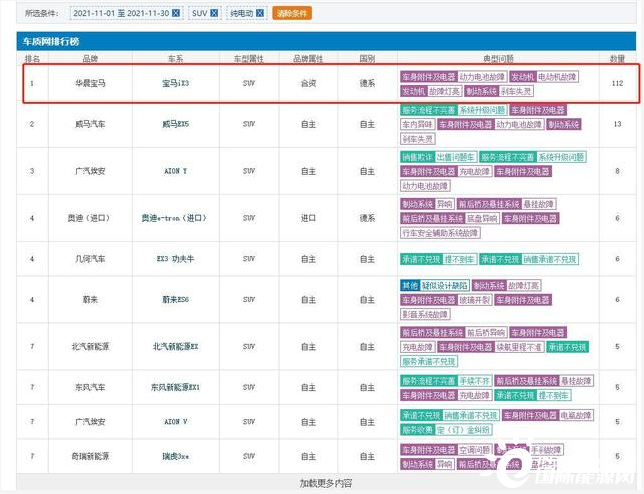Open the 瑞虎3xe series link
The height and width of the screenshot is (494, 644).
pyautogui.click(x=175, y=456)
